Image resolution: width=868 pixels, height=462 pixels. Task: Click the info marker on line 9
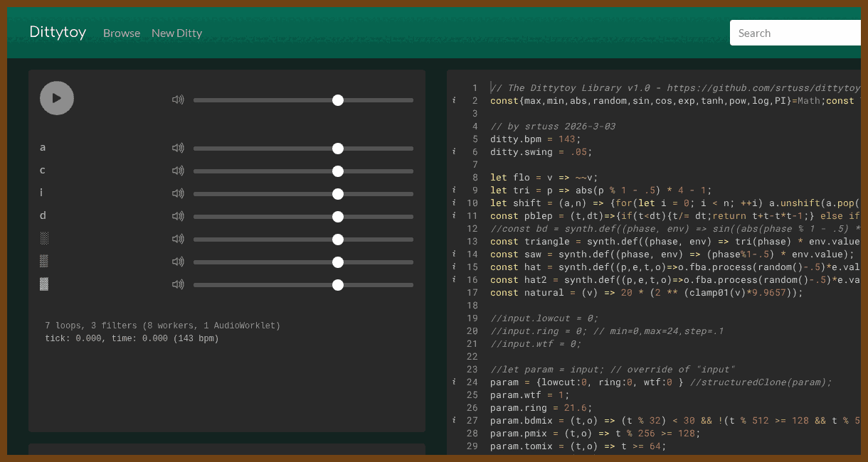454,190
